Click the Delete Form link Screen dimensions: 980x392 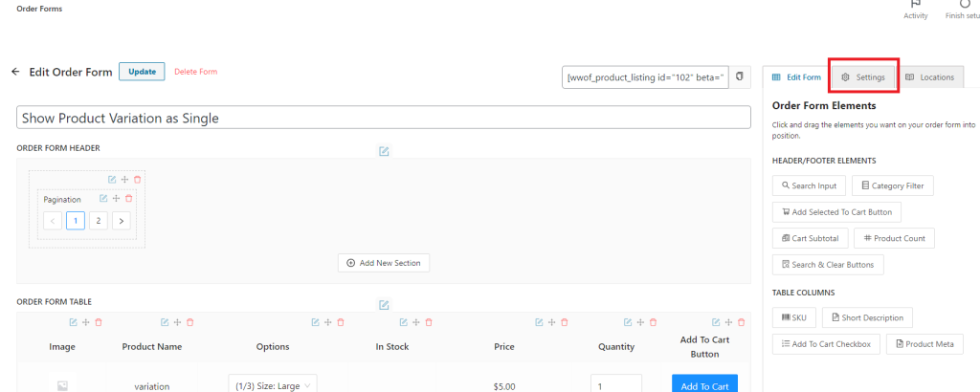point(195,72)
